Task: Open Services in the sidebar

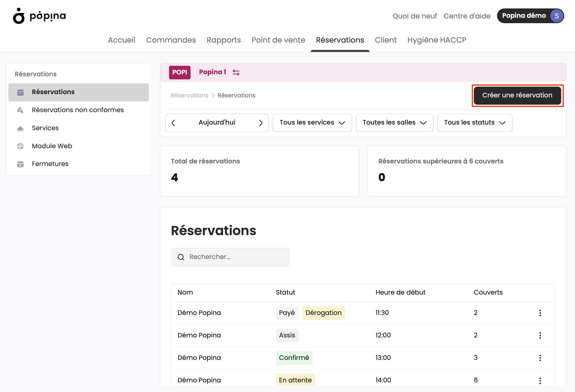Action: pos(79,128)
